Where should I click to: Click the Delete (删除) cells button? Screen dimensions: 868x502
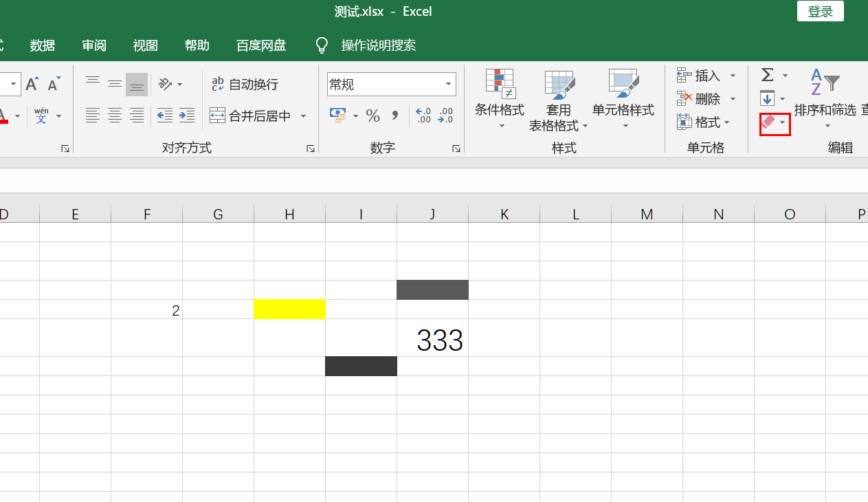(x=698, y=98)
